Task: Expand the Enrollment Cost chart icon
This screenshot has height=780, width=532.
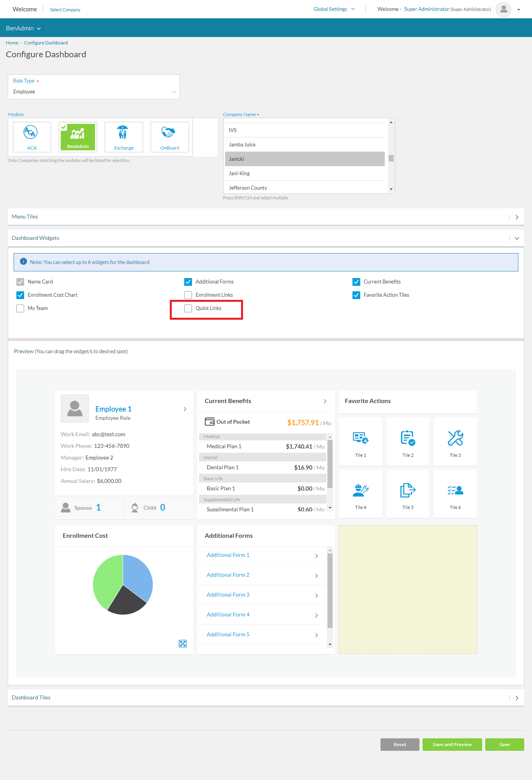Action: tap(183, 644)
